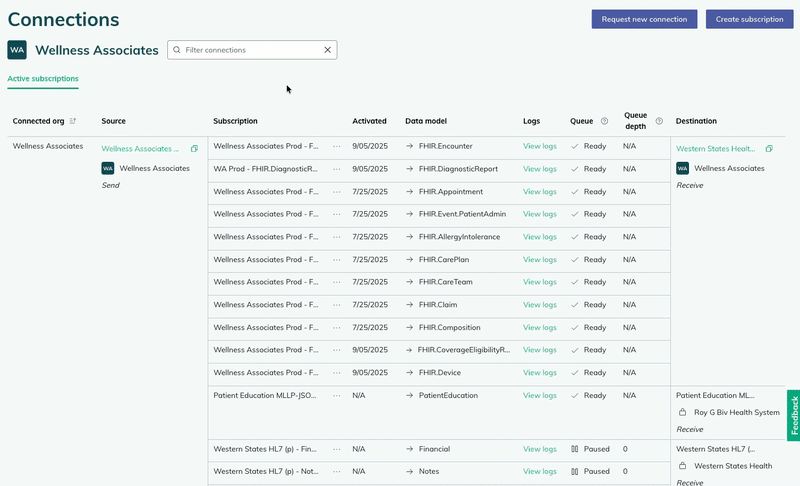Click the Subscription column header
The width and height of the screenshot is (800, 486).
tap(235, 121)
